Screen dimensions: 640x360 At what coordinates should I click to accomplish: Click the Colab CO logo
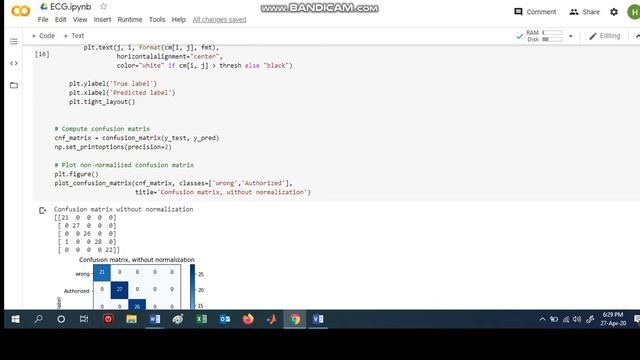click(20, 11)
